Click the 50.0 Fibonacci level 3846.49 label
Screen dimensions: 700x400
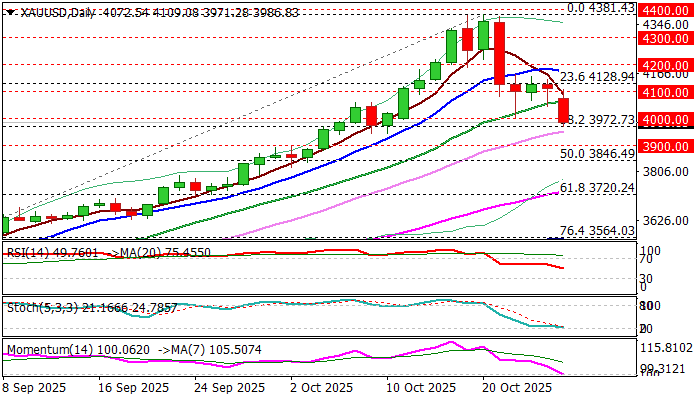click(x=597, y=154)
